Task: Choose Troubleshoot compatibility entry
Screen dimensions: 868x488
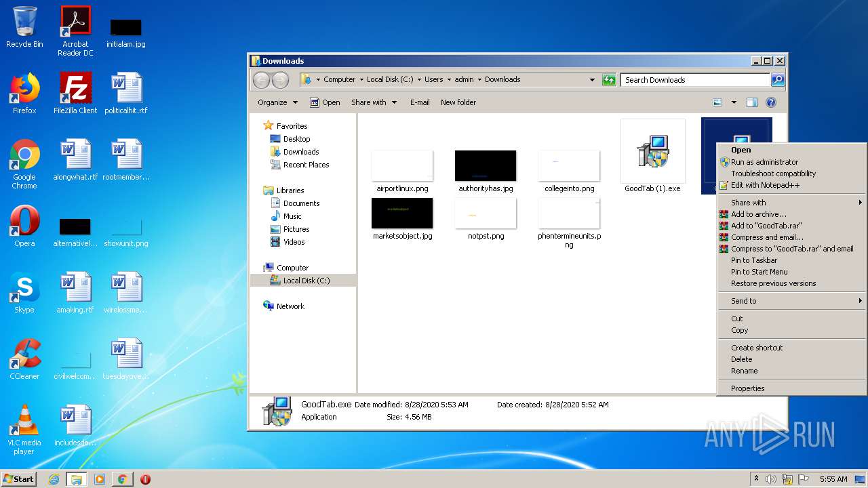Action: (773, 174)
